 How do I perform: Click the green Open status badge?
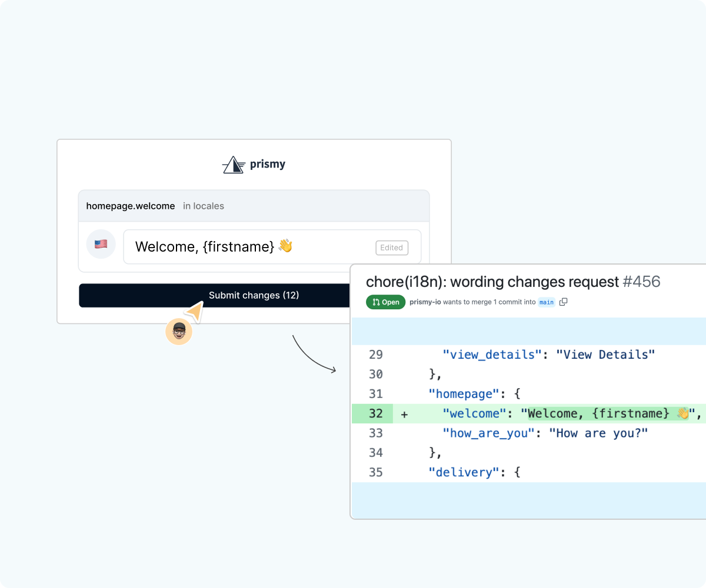pos(385,302)
